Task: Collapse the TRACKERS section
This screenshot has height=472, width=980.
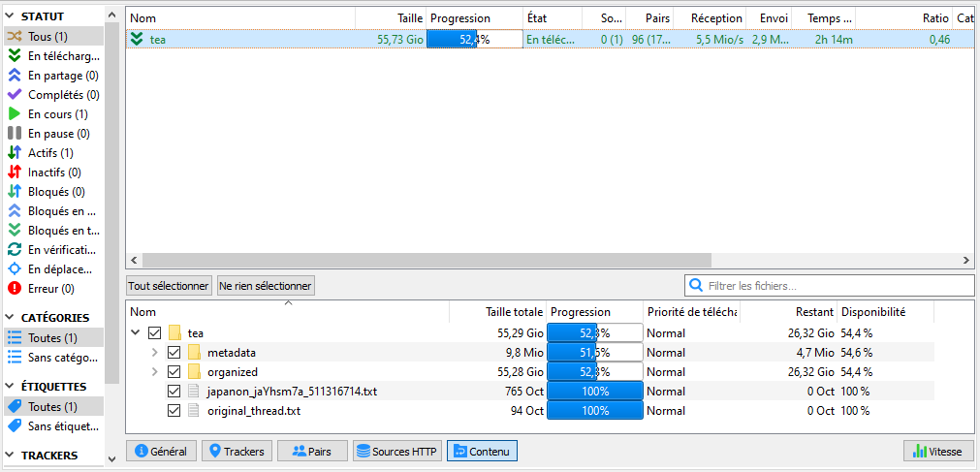Action: tap(10, 456)
